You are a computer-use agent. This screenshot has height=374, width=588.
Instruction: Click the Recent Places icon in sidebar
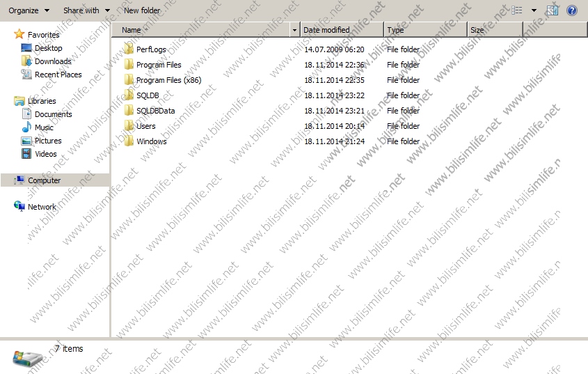tap(26, 74)
